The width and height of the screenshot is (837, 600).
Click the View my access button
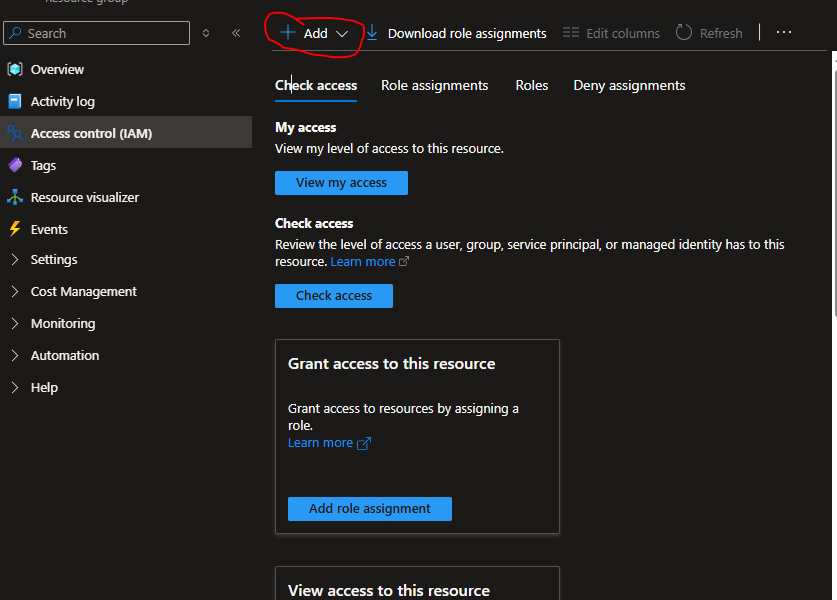tap(341, 183)
